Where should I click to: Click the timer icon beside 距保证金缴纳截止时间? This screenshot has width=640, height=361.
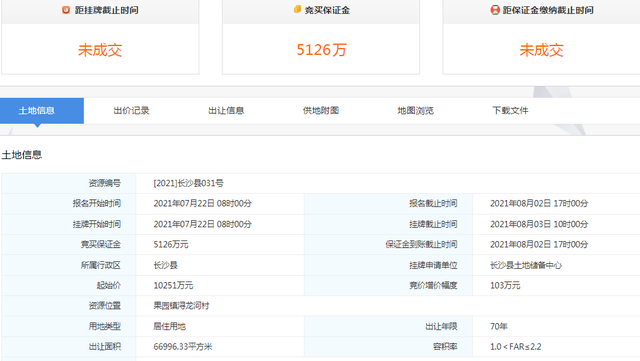(x=495, y=10)
